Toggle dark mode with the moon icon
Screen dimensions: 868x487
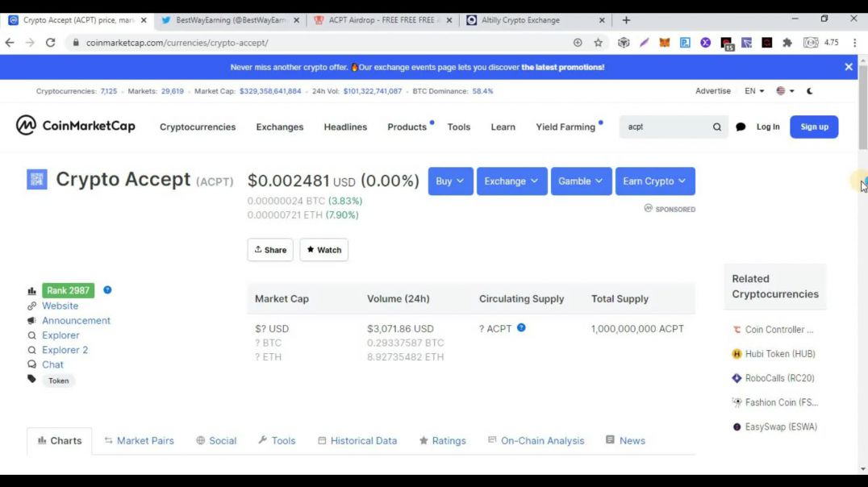(x=809, y=91)
